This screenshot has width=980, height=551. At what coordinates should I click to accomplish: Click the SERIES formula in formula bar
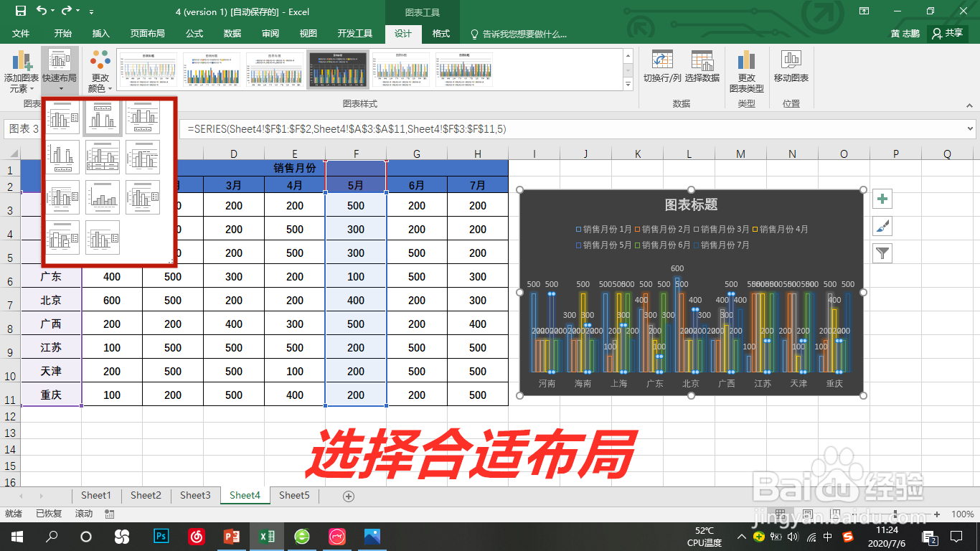click(x=347, y=129)
